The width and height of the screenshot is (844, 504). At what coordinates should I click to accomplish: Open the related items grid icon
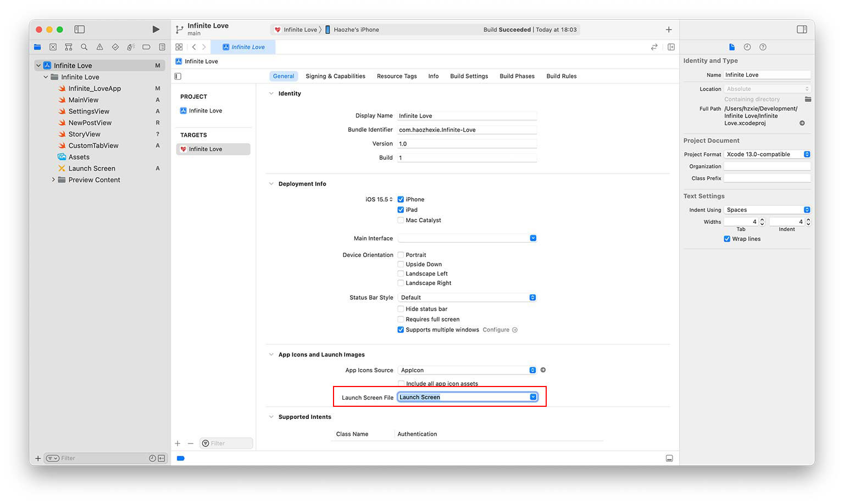179,47
